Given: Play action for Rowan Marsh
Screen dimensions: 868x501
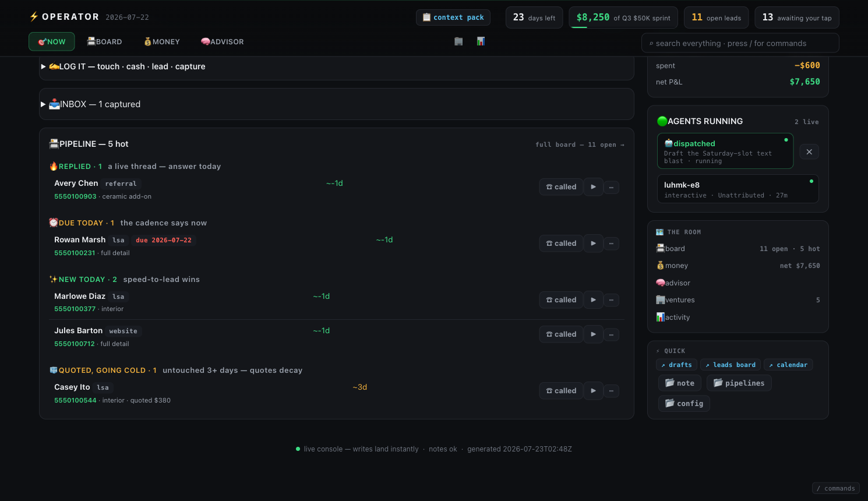Looking at the screenshot, I should (x=593, y=244).
